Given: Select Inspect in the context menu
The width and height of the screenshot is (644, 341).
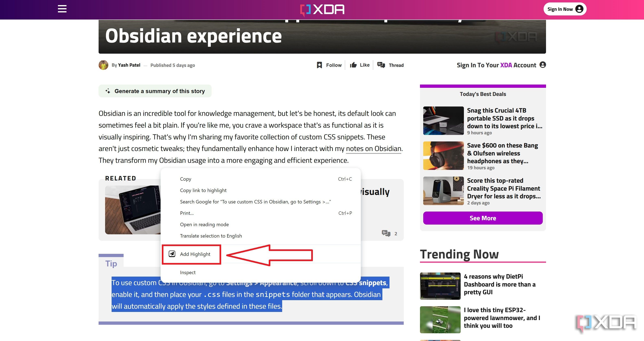Looking at the screenshot, I should pyautogui.click(x=260, y=273).
